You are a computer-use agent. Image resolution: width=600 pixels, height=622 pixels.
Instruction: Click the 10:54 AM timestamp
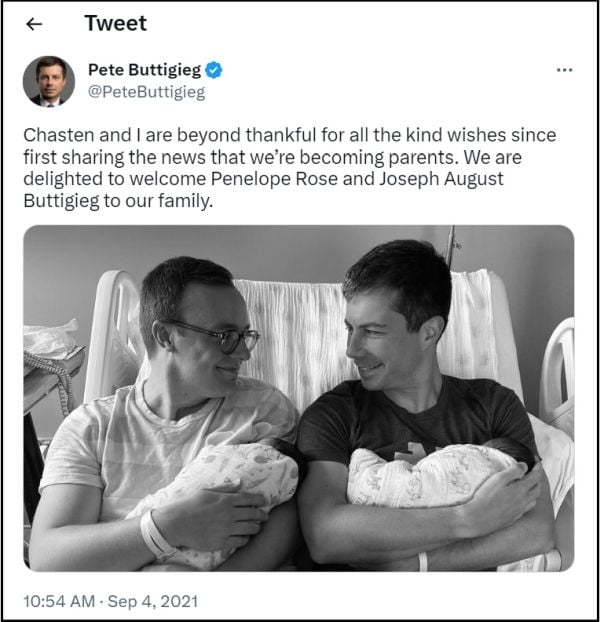59,602
